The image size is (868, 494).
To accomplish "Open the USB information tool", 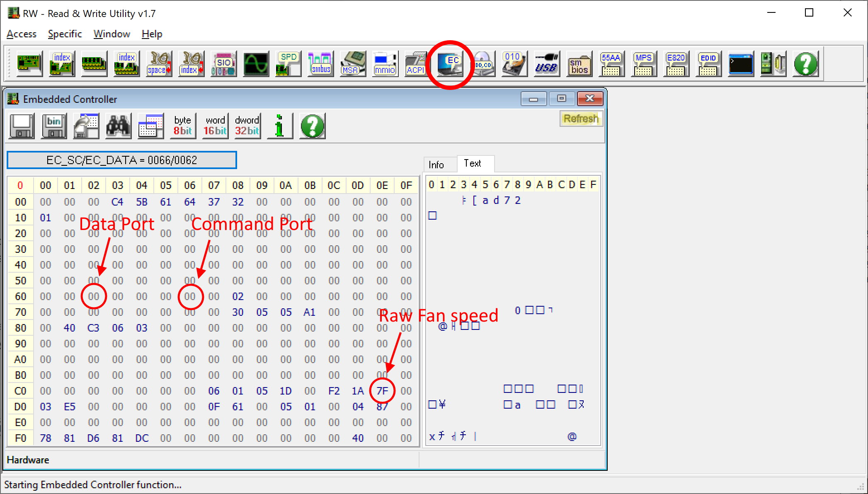I will tap(547, 64).
